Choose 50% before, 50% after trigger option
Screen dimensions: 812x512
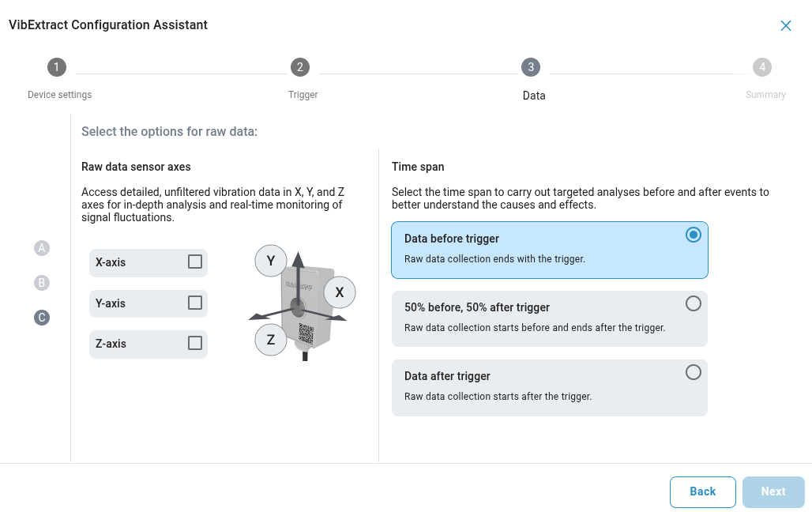[x=693, y=303]
